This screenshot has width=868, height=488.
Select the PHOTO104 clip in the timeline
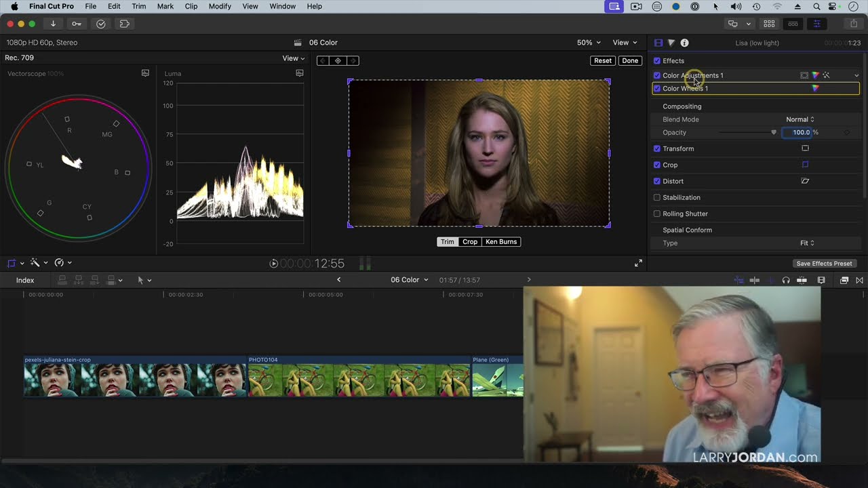click(x=359, y=376)
